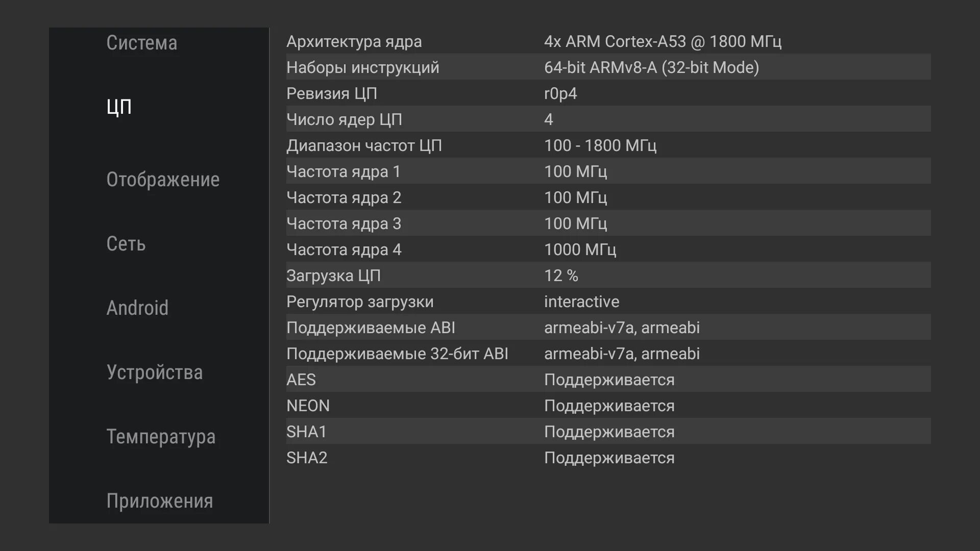Open the Приложения section
Image resolution: width=980 pixels, height=551 pixels.
[x=160, y=501]
